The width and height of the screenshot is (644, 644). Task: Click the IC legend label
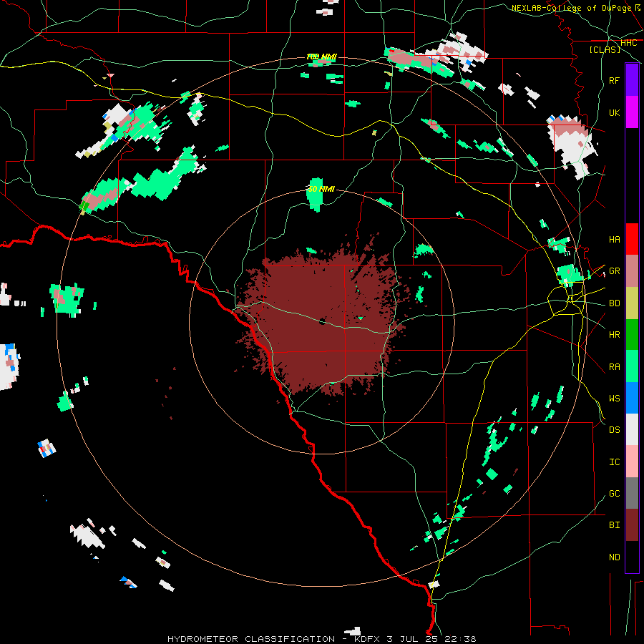(x=615, y=462)
